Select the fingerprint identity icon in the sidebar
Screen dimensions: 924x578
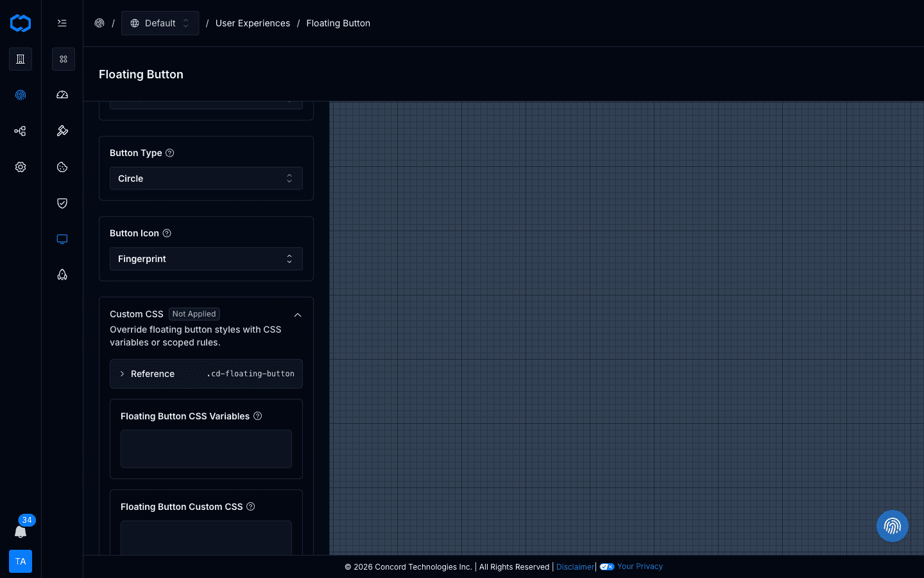pos(21,95)
